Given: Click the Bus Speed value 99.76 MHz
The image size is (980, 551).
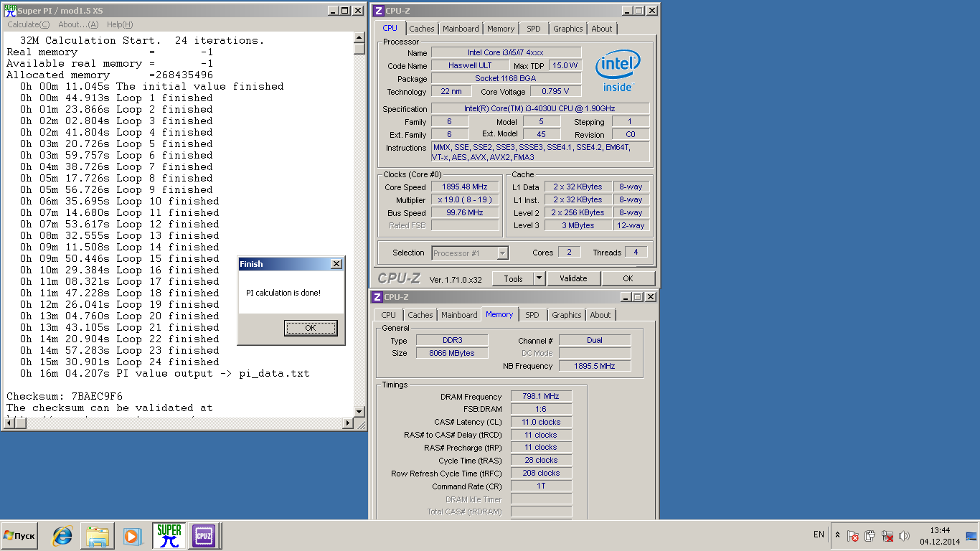Looking at the screenshot, I should pyautogui.click(x=465, y=213).
